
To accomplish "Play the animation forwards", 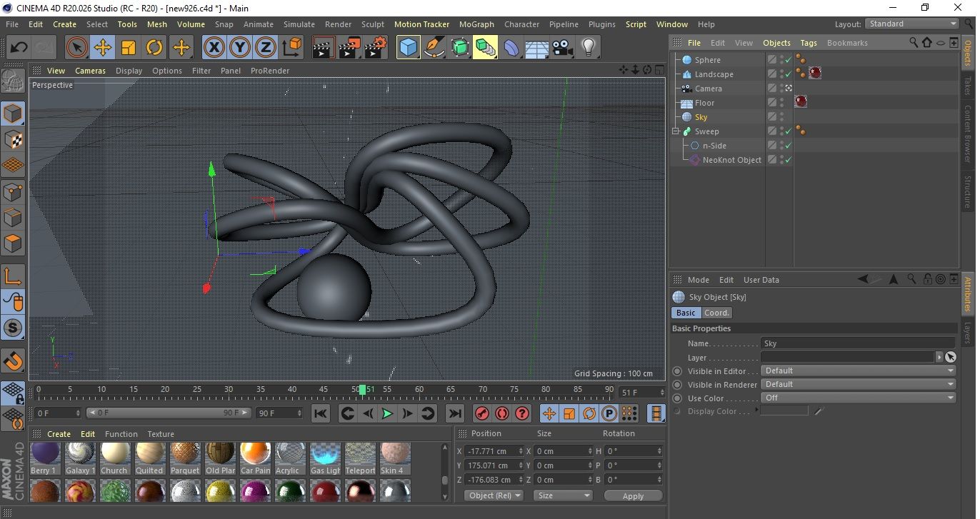I will tap(387, 413).
